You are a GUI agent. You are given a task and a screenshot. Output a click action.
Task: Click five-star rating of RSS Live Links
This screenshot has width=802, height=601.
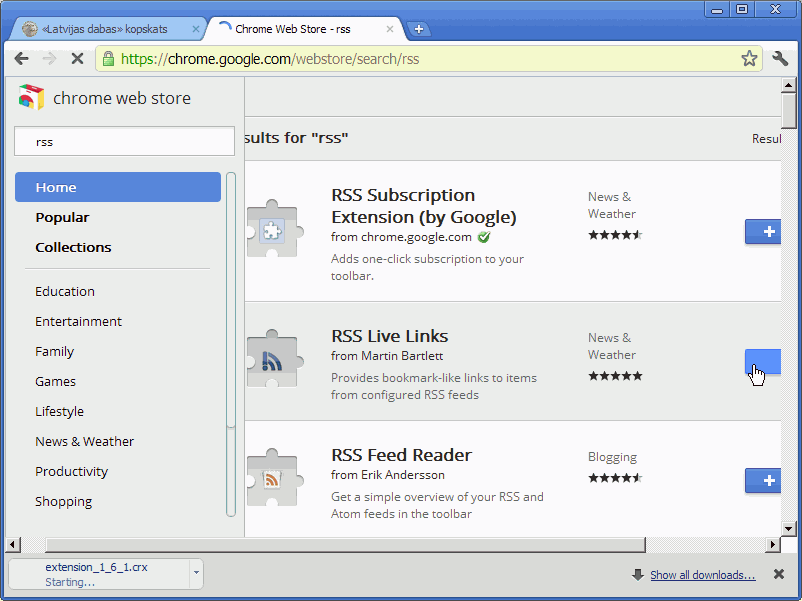click(615, 376)
